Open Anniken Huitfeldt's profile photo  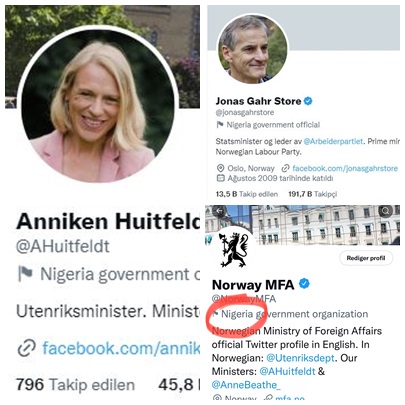97,106
